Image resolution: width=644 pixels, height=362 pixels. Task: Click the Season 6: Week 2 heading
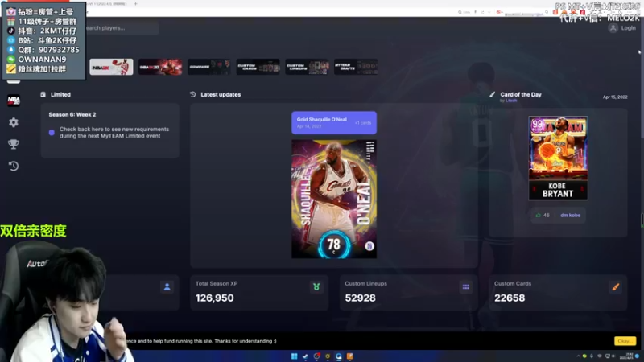72,114
